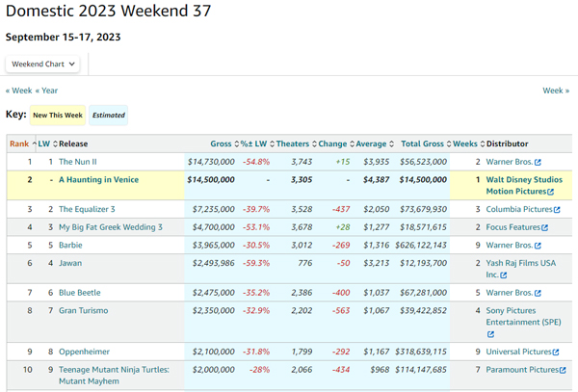The image size is (578, 392).
Task: Sort table by Weeks column
Action: pos(468,144)
